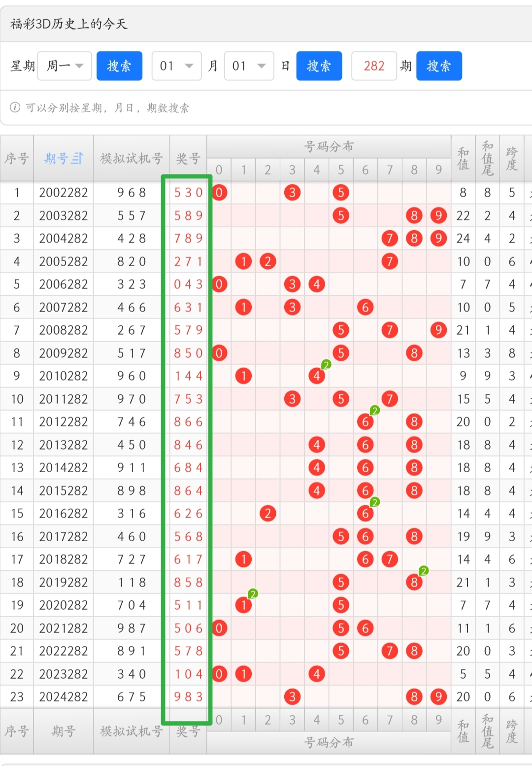Click the 搜索 button after 日 label

pyautogui.click(x=319, y=66)
